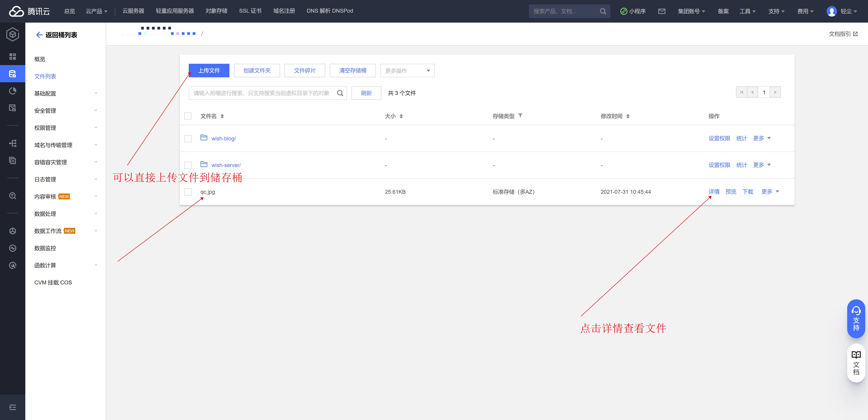The width and height of the screenshot is (868, 420).
Task: Click the blue 上传文件 button
Action: pos(209,71)
